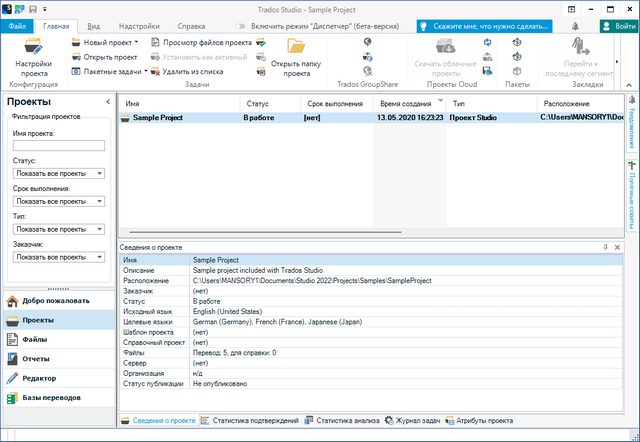Screen dimensions: 640x442
Task: Open the Редактор view in sidebar
Action: [39, 378]
